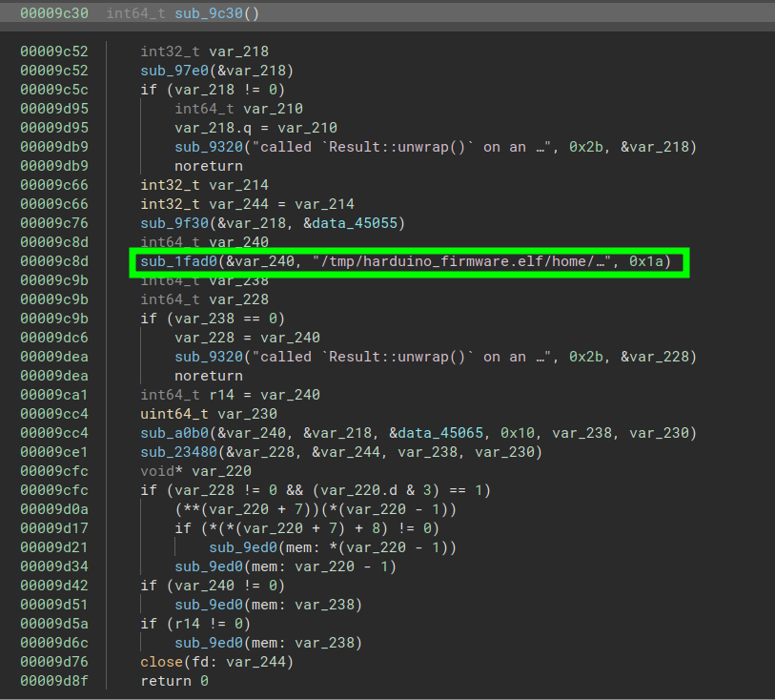
Task: Select the int32_t var_244 assignment
Action: coord(247,204)
